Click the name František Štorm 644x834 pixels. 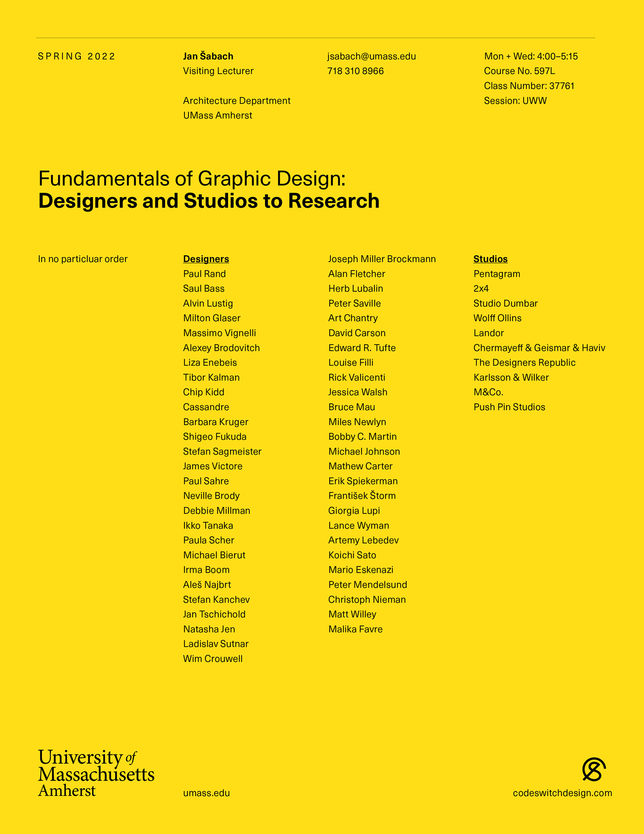pos(362,496)
